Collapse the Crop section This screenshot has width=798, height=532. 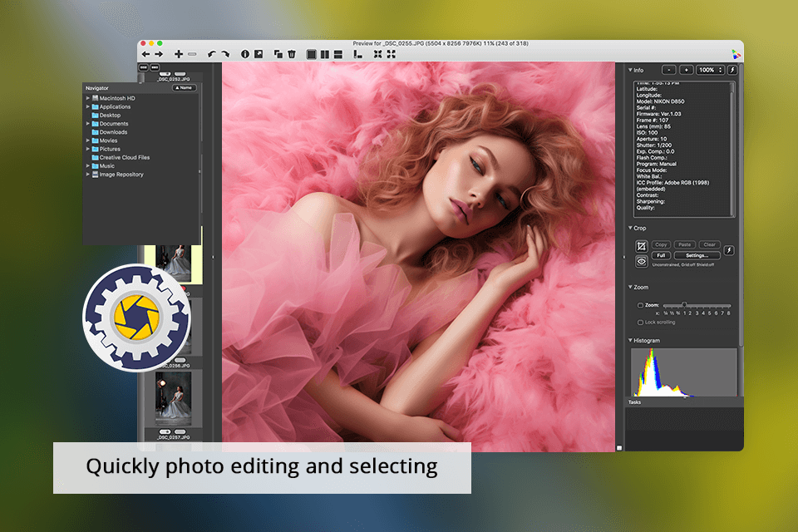point(630,228)
